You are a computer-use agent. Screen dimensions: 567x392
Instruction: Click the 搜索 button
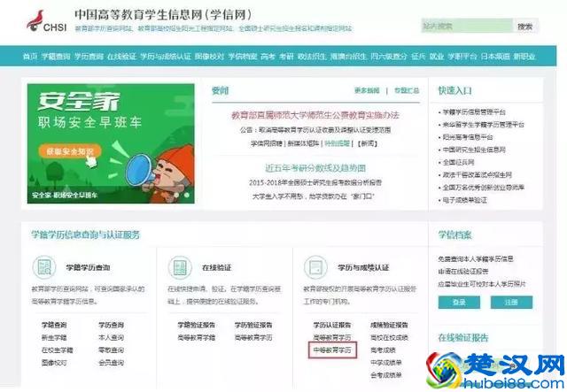click(x=525, y=26)
